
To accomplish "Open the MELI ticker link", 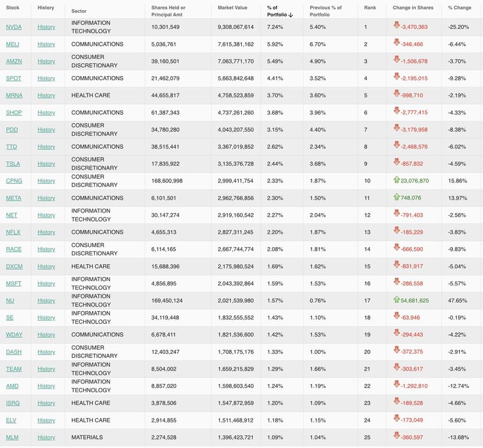I will tap(13, 44).
